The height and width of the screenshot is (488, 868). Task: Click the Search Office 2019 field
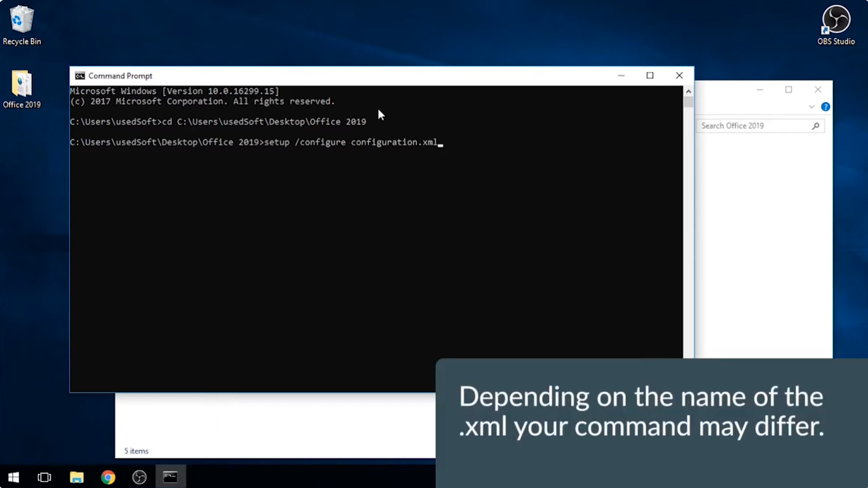pos(753,126)
